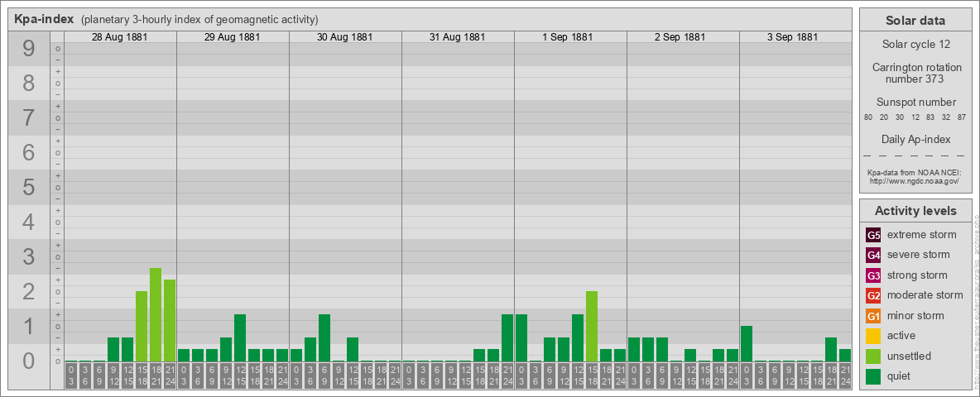The image size is (980, 397).
Task: Click the G3 strong storm badge
Action: 874,275
